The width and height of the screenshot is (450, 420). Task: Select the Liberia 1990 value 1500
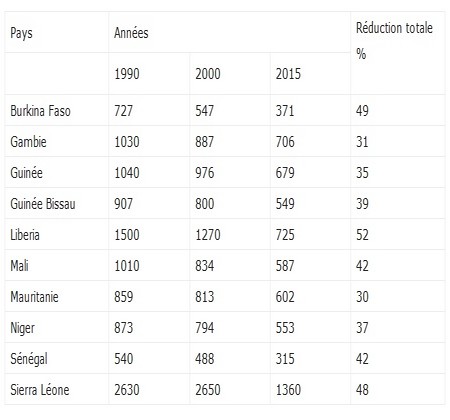point(127,235)
